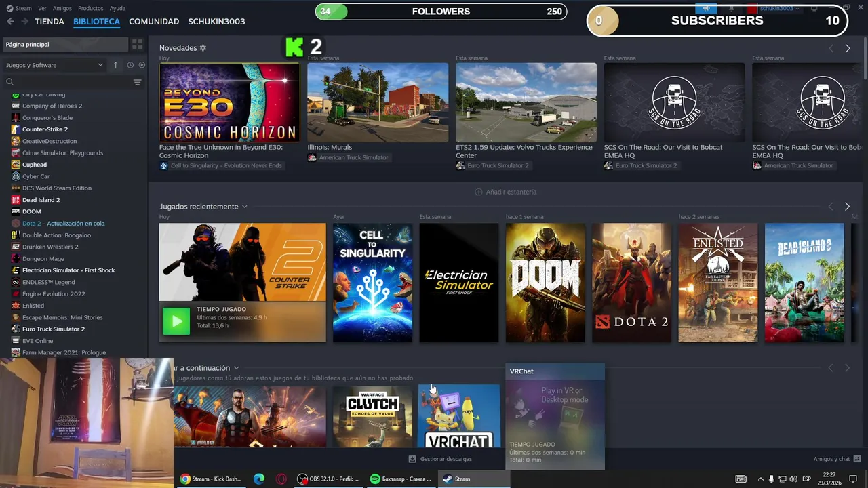
Task: Select Cuphead in the library list
Action: pyautogui.click(x=35, y=165)
